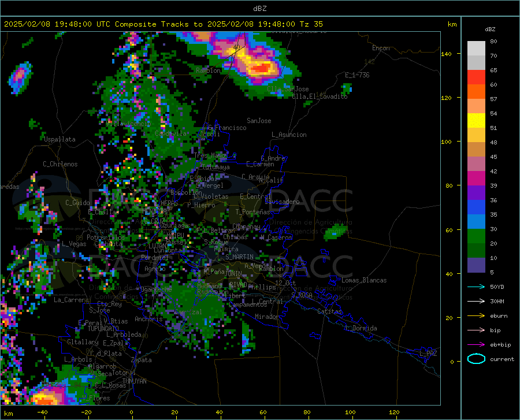This screenshot has width=520, height=420.
Task: Click the Catitas label on map
Action: point(329,311)
